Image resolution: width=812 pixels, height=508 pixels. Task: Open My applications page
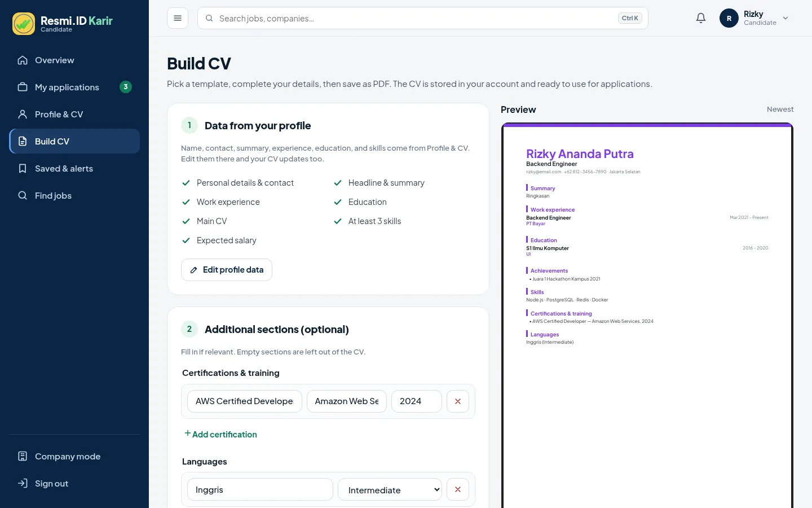tap(74, 87)
